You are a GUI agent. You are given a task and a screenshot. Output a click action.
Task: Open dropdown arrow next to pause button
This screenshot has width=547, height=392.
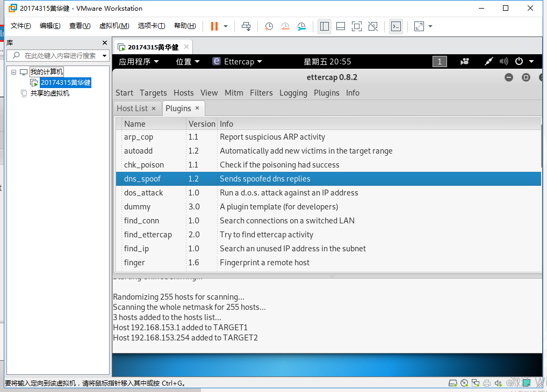coord(226,26)
